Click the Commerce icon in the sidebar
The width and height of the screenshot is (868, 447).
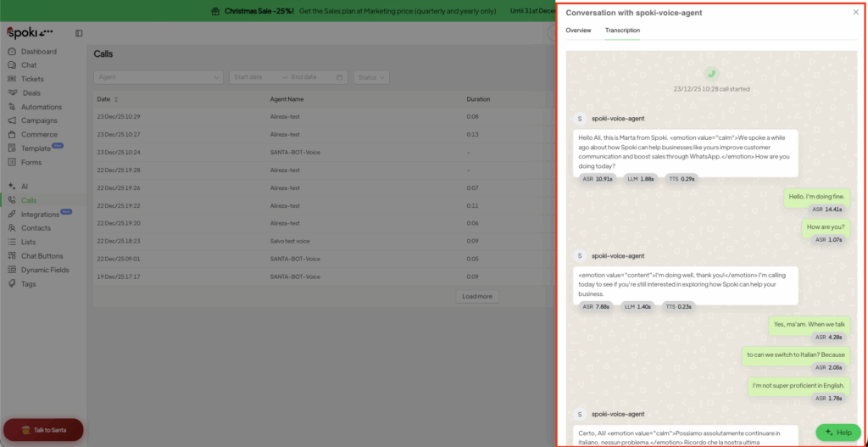pos(12,134)
